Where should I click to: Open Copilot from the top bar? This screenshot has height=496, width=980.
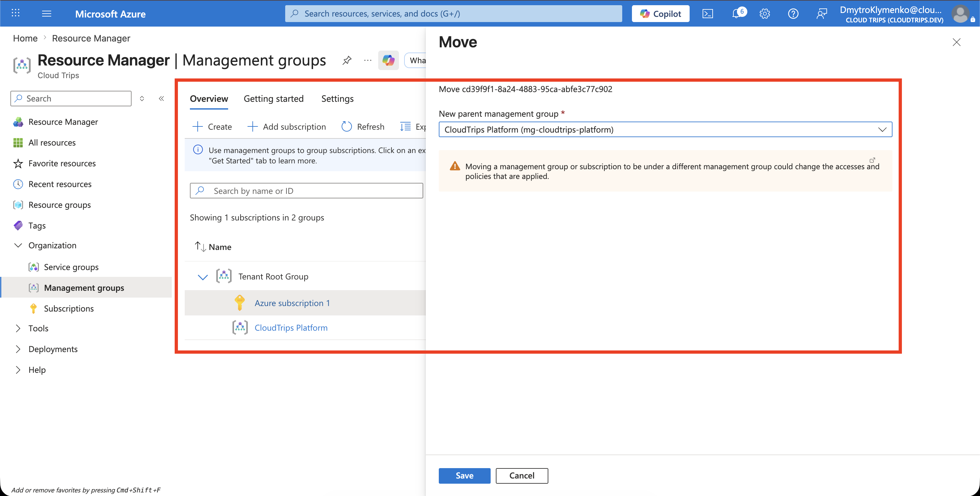click(660, 14)
